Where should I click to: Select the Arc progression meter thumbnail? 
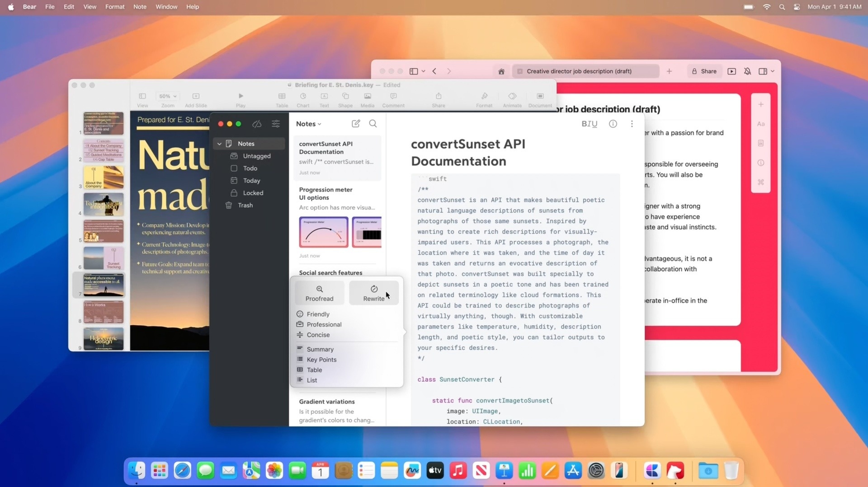(323, 232)
